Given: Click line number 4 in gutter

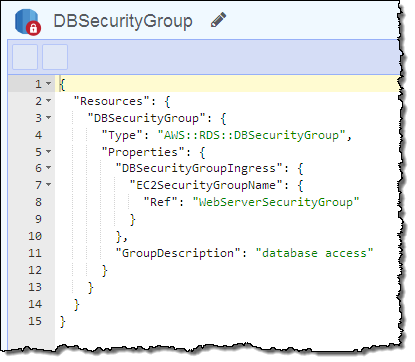Looking at the screenshot, I should coord(38,135).
